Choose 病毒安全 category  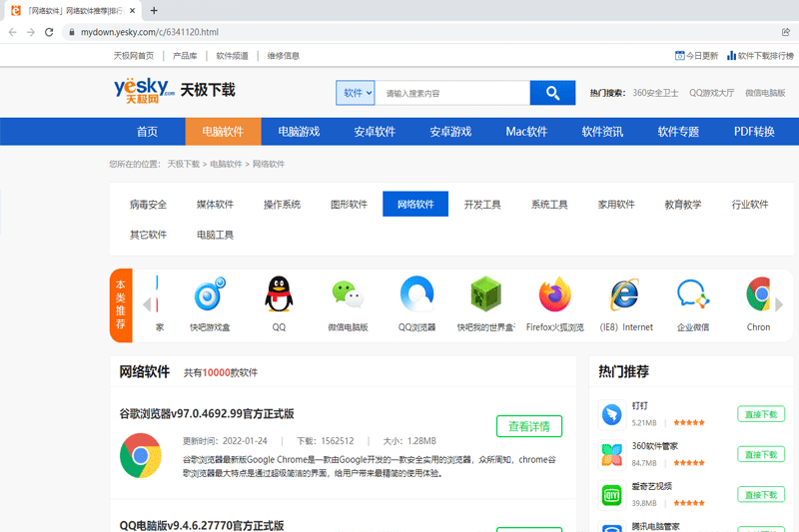tap(148, 205)
